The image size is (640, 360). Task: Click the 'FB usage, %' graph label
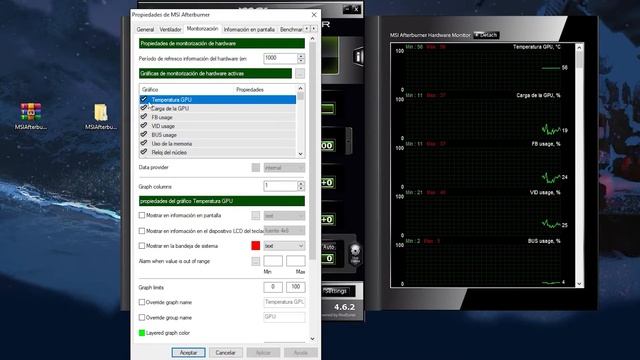(546, 144)
